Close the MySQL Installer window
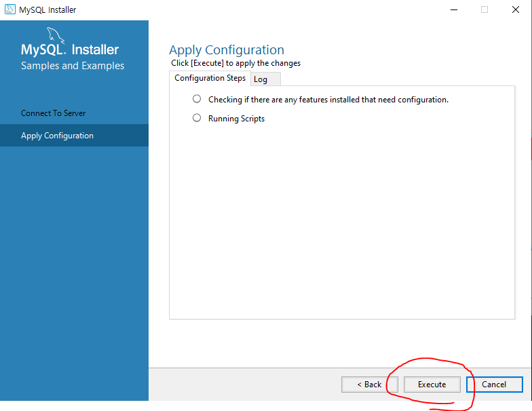 tap(516, 9)
